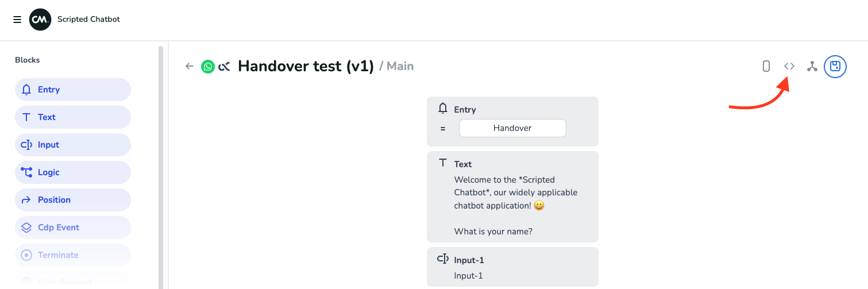This screenshot has width=868, height=289.
Task: Click the flow diagram icon
Action: pos(812,66)
